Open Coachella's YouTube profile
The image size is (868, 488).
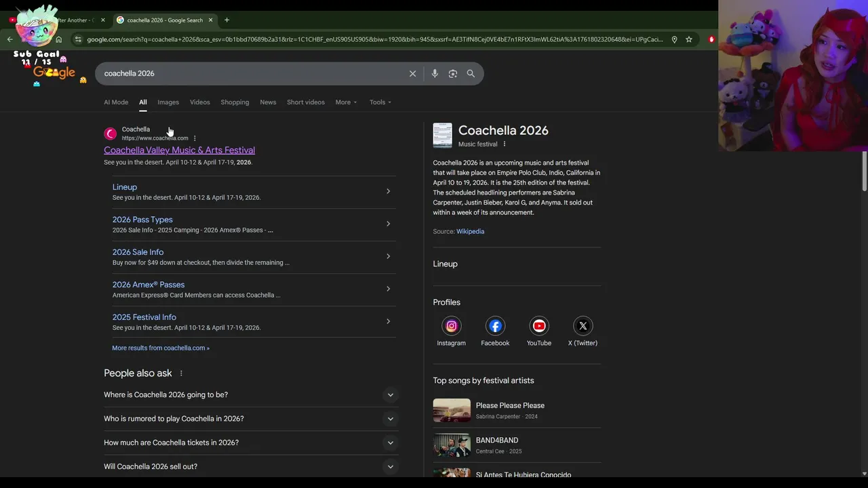(539, 326)
